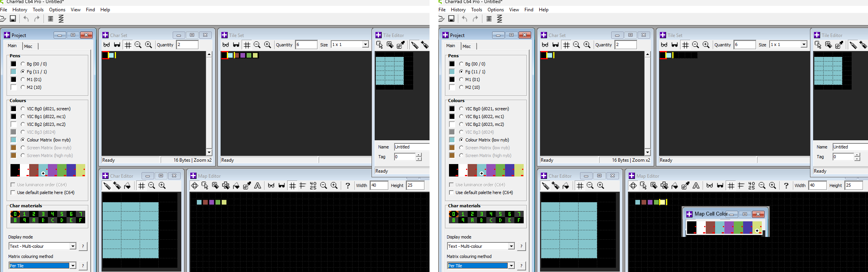This screenshot has width=868, height=272.
Task: Click '?' button beside Display mode, right Project
Action: click(521, 246)
